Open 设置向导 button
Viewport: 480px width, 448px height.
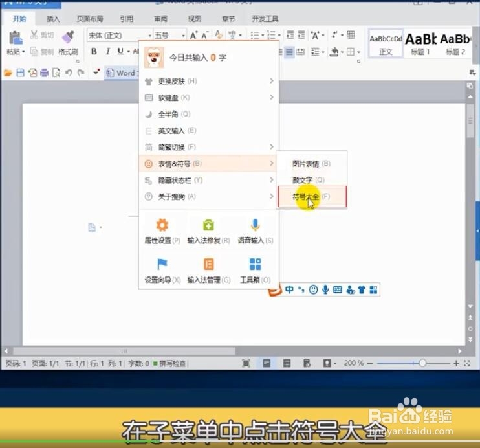(162, 271)
